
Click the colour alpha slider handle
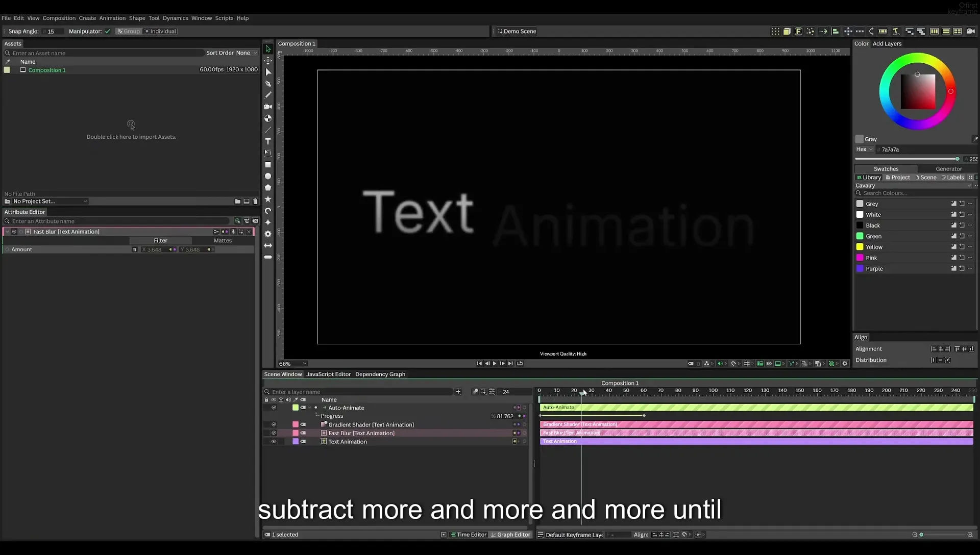[957, 159]
